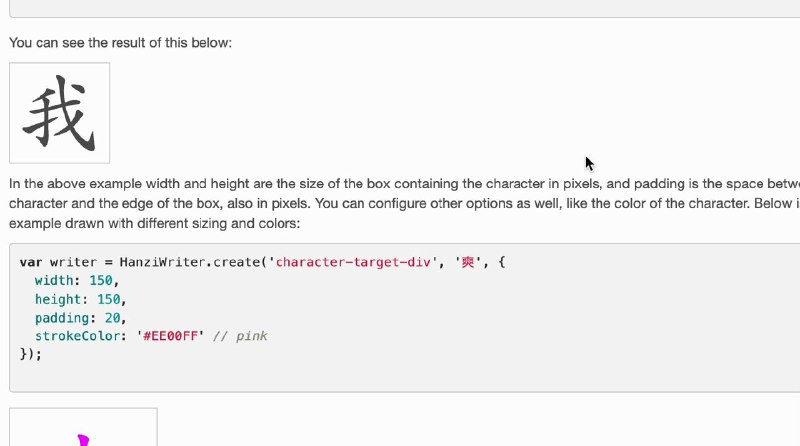Click the pink character box at bottom

tap(83, 427)
